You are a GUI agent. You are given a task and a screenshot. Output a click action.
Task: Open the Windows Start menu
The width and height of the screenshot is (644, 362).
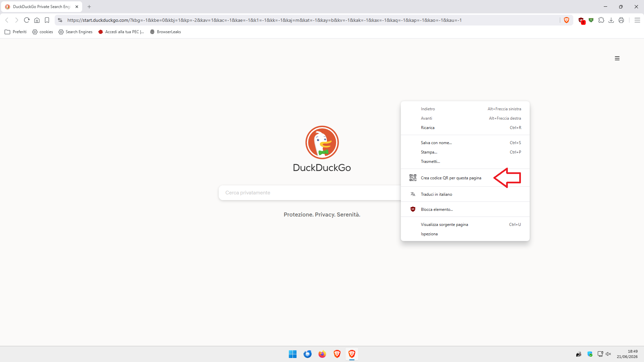[292, 354]
